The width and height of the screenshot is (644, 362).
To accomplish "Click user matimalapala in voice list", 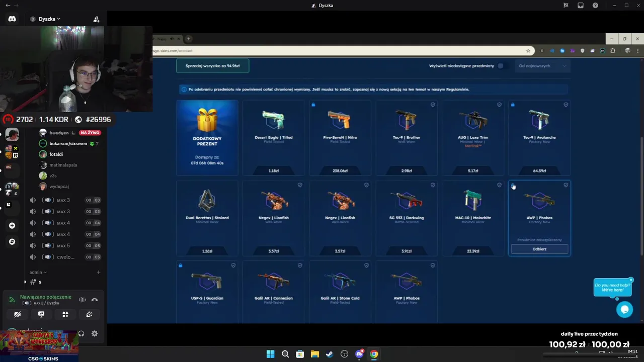I will click(x=63, y=165).
